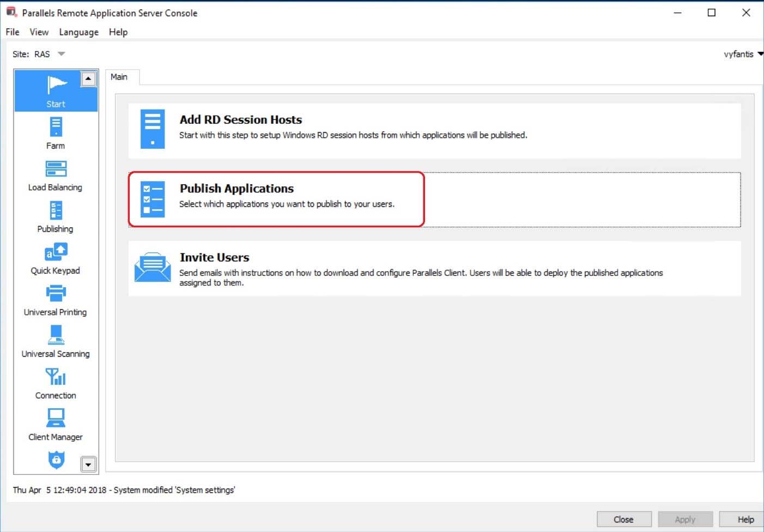Click the Parallels app icon in title bar
The width and height of the screenshot is (764, 532).
[x=11, y=12]
